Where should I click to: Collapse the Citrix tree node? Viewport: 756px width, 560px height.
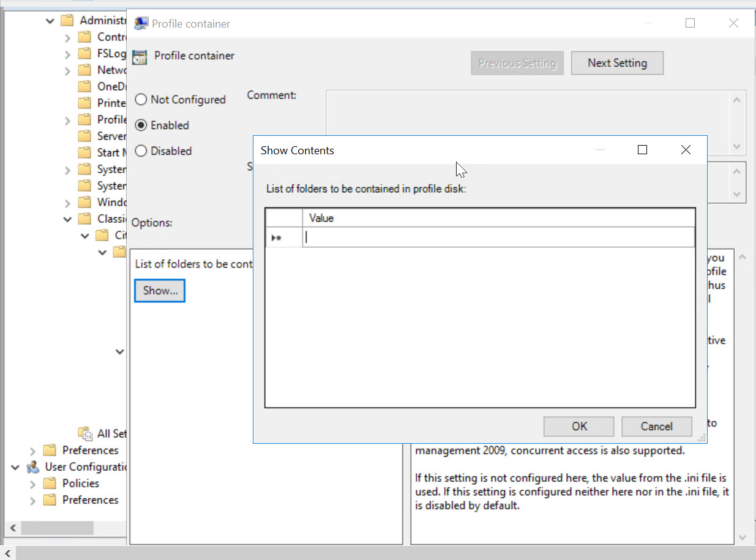[x=85, y=236]
